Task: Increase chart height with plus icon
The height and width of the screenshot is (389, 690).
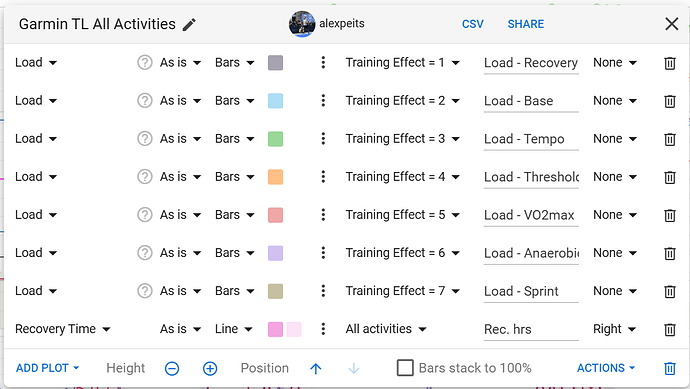Action: 210,368
